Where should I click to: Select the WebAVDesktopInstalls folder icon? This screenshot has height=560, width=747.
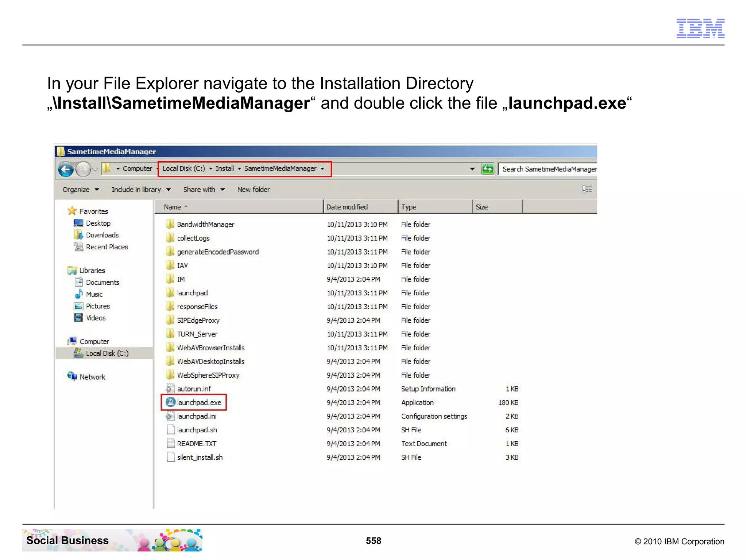coord(170,361)
